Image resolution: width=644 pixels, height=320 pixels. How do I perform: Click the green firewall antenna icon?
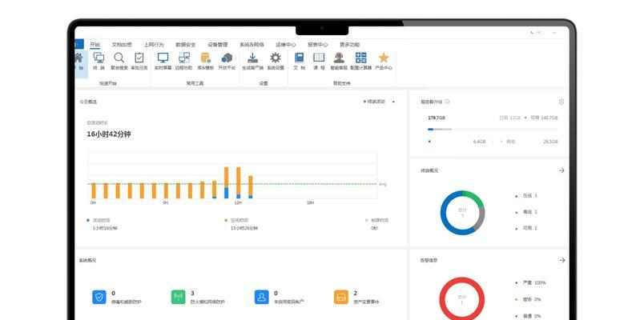[x=179, y=297]
